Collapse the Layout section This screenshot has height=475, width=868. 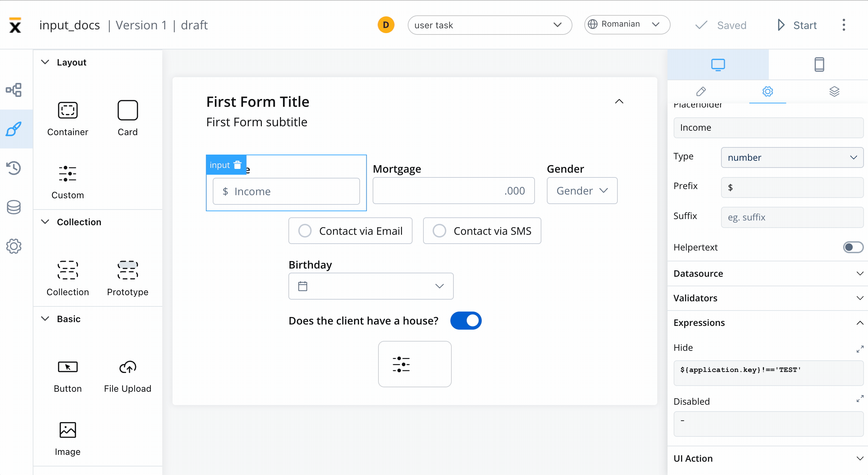(45, 62)
